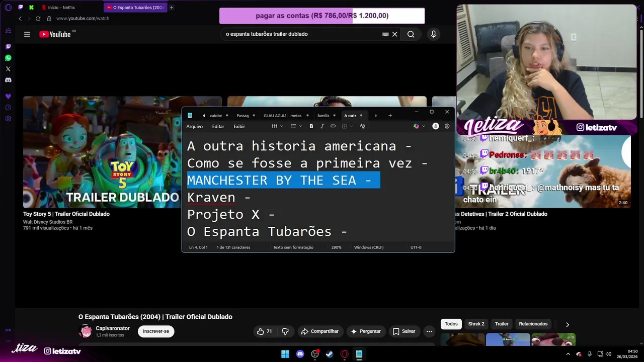Switch to caiobe Notepad tab
644x362 pixels.
click(x=216, y=116)
